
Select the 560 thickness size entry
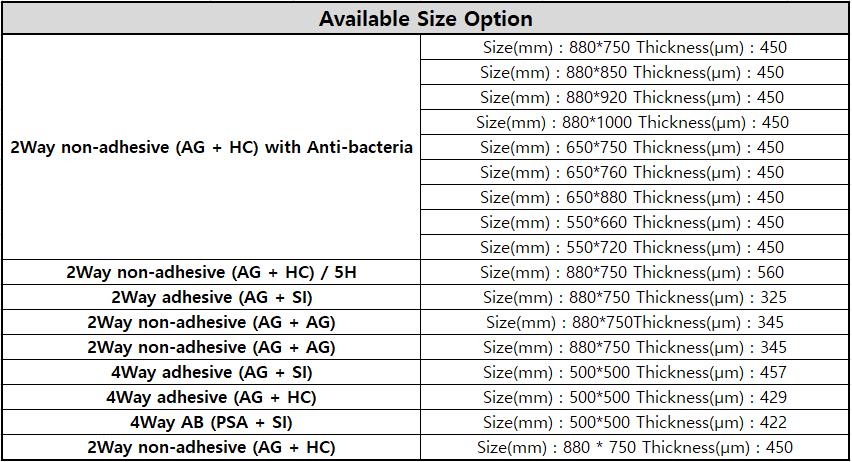632,272
